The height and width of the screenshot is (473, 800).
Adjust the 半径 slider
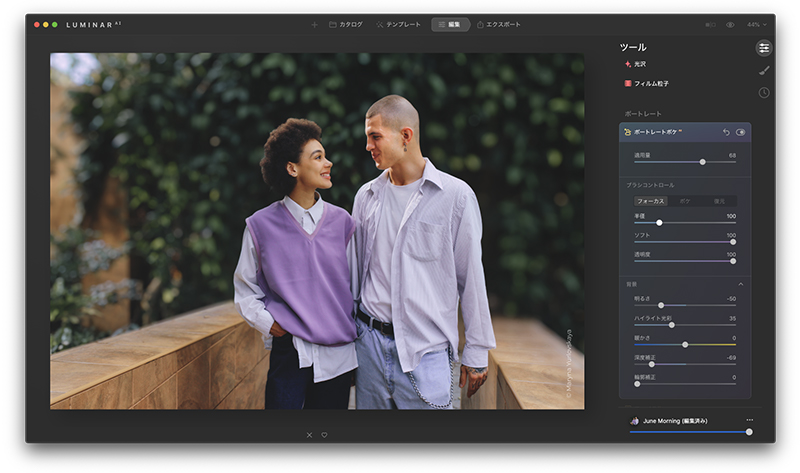[x=685, y=223]
